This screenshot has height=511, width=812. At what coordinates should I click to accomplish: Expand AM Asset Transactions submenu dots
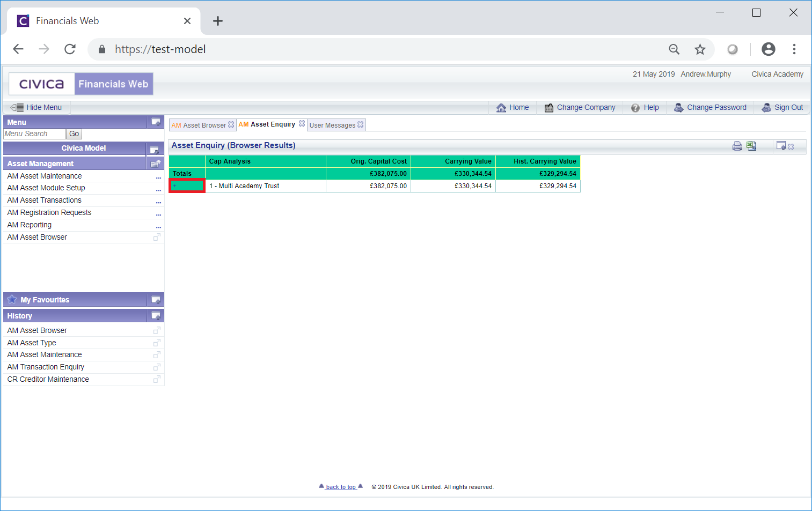coord(158,202)
